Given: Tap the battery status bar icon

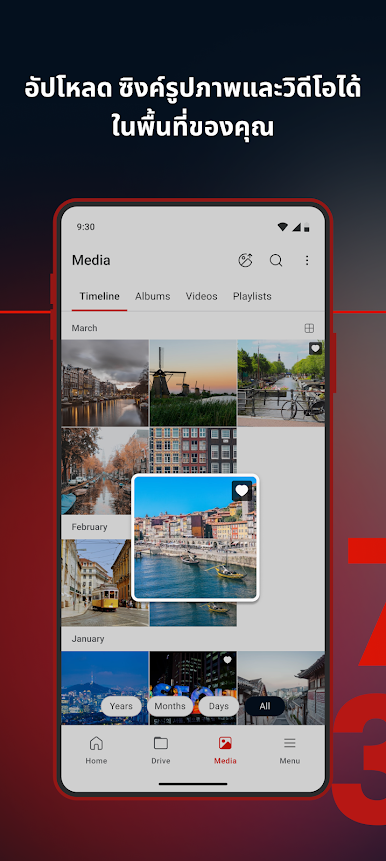Looking at the screenshot, I should [306, 227].
